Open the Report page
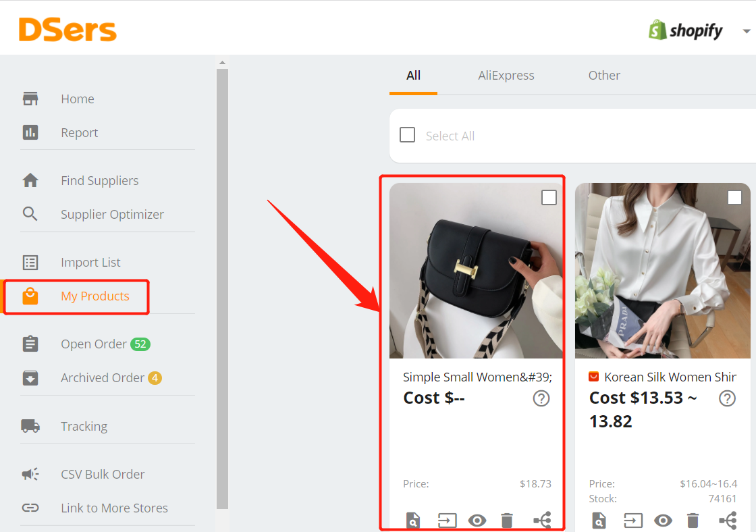 [79, 132]
